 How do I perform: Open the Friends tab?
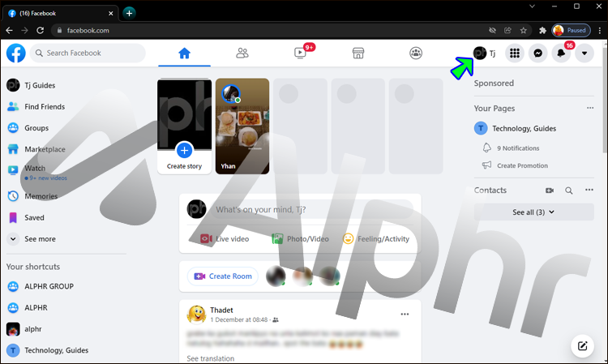pos(242,54)
